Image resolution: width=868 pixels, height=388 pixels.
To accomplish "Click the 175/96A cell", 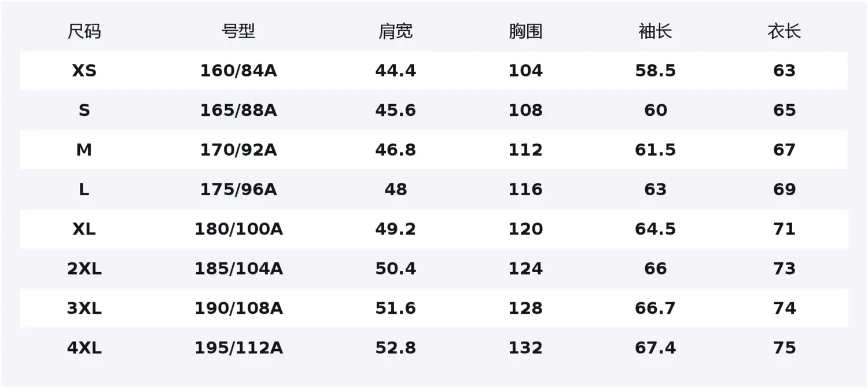I will point(238,189).
